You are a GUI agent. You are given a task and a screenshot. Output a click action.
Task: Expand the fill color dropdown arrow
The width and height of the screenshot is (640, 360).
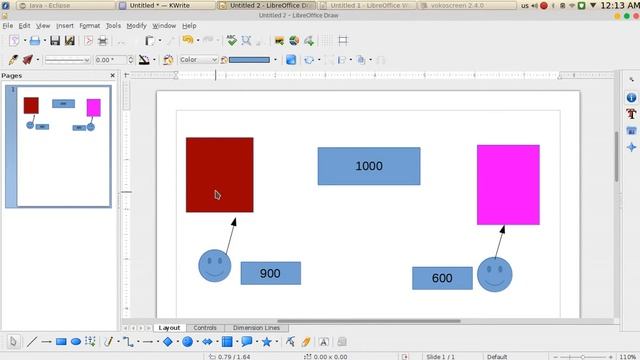click(x=276, y=60)
